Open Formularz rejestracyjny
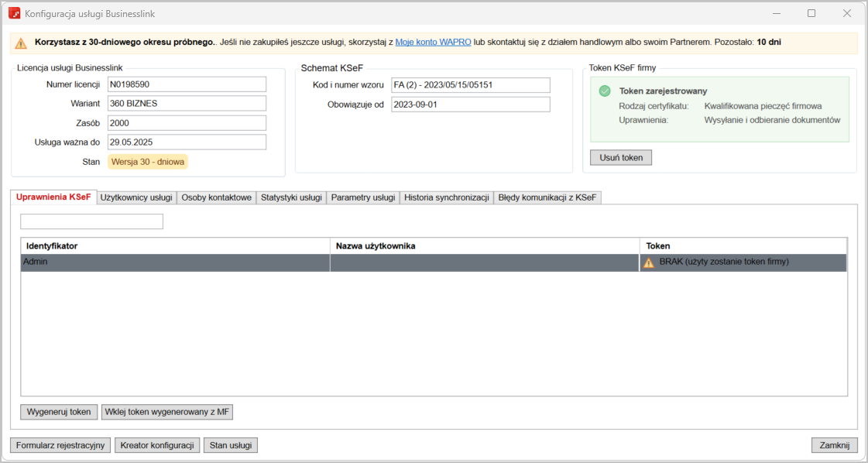Viewport: 868px width, 463px height. (x=61, y=445)
